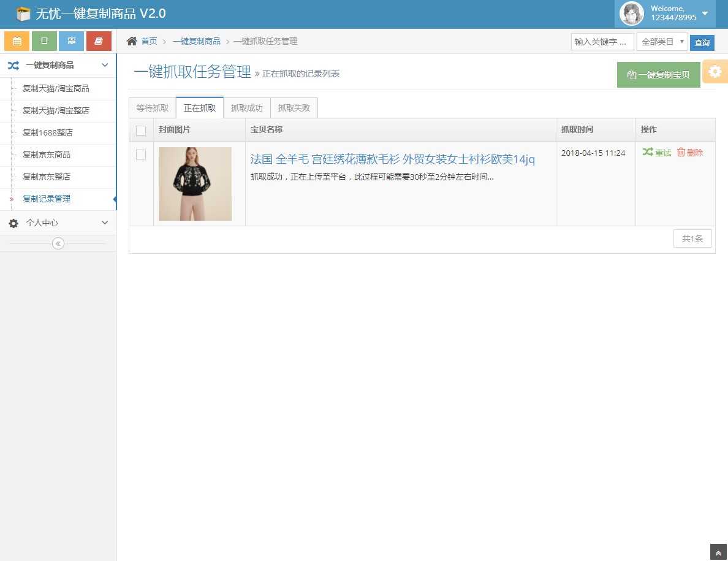Click the Welcome 1234478995 user text

[x=673, y=13]
